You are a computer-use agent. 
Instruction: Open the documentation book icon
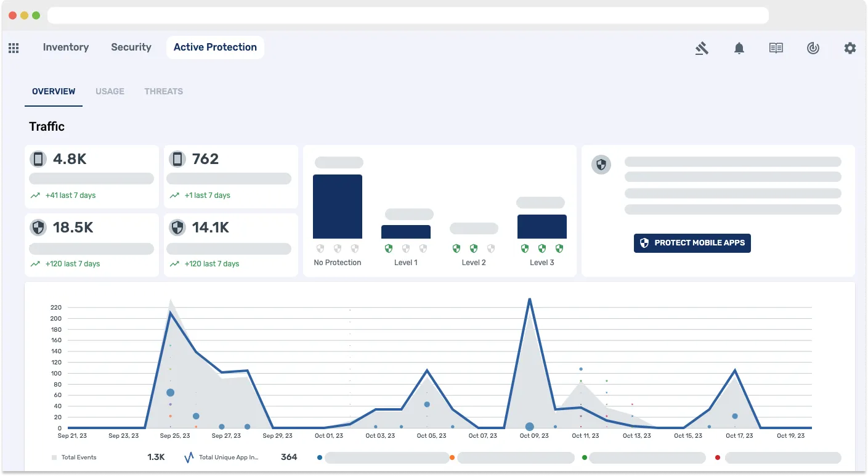[x=776, y=48]
